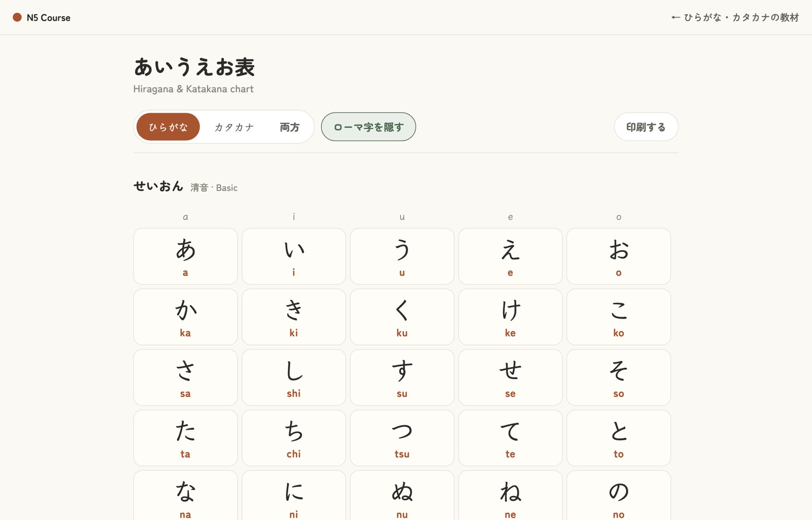
Task: Click the ち (chi) card
Action: pyautogui.click(x=294, y=438)
